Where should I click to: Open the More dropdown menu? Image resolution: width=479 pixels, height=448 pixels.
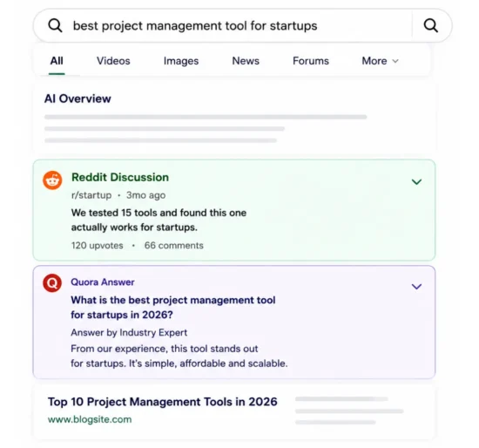(380, 61)
